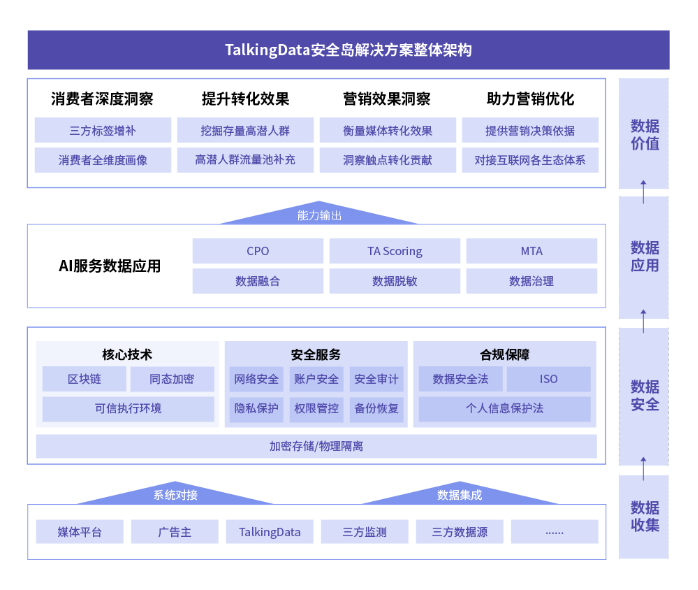This screenshot has width=698, height=590.
Task: Select the 营销效果洞察 heading
Action: [387, 99]
